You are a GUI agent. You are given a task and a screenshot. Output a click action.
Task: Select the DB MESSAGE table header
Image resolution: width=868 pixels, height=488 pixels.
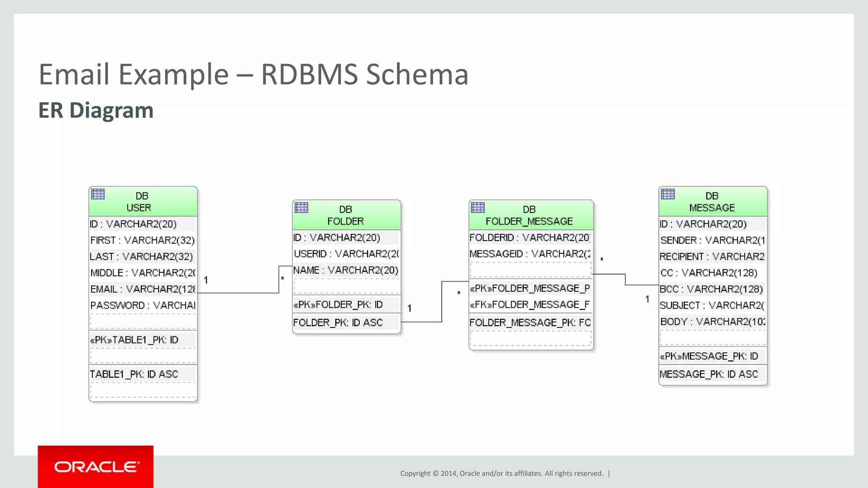coord(712,202)
